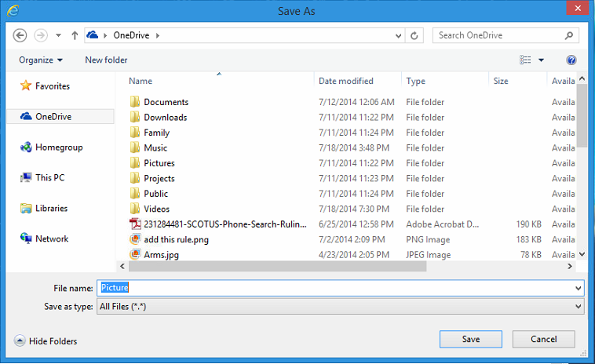Click the Pictures folder icon
595x364 pixels.
pyautogui.click(x=135, y=162)
